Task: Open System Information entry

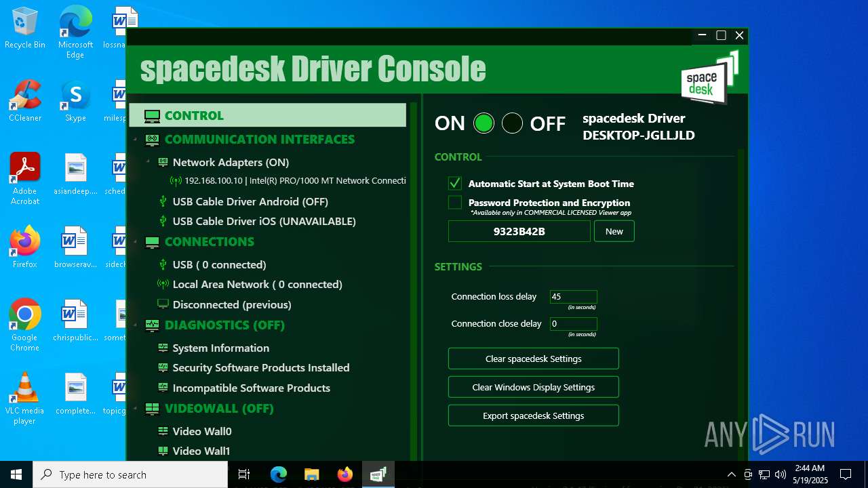Action: (x=220, y=348)
